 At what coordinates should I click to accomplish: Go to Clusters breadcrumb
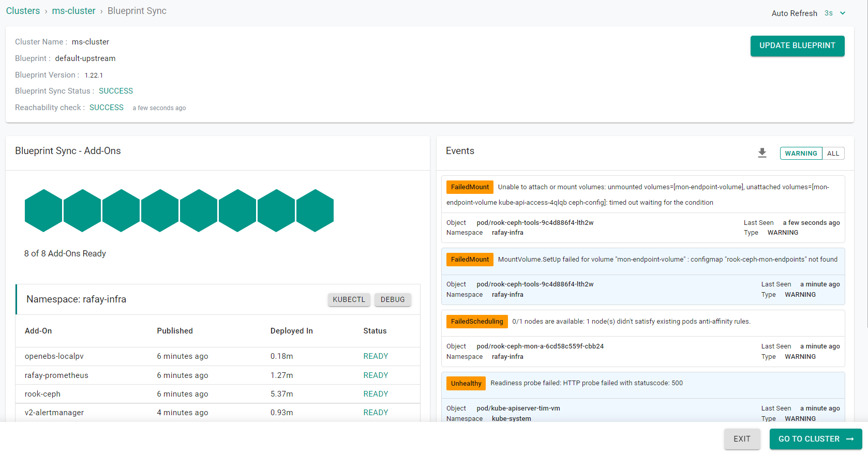pos(23,11)
